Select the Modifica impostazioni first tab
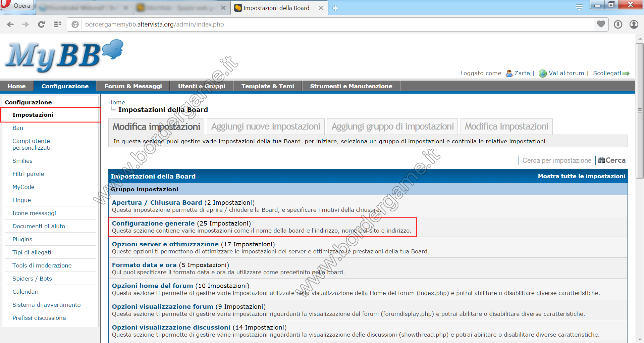 click(x=156, y=127)
